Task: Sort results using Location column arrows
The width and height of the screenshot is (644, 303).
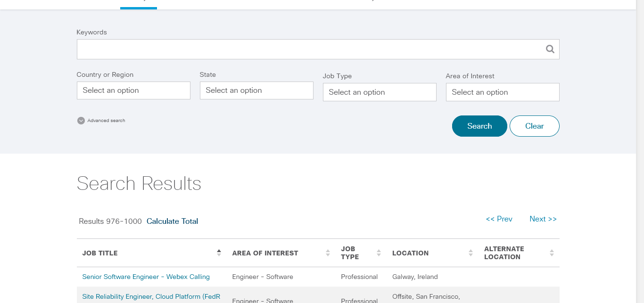Action: (x=471, y=253)
